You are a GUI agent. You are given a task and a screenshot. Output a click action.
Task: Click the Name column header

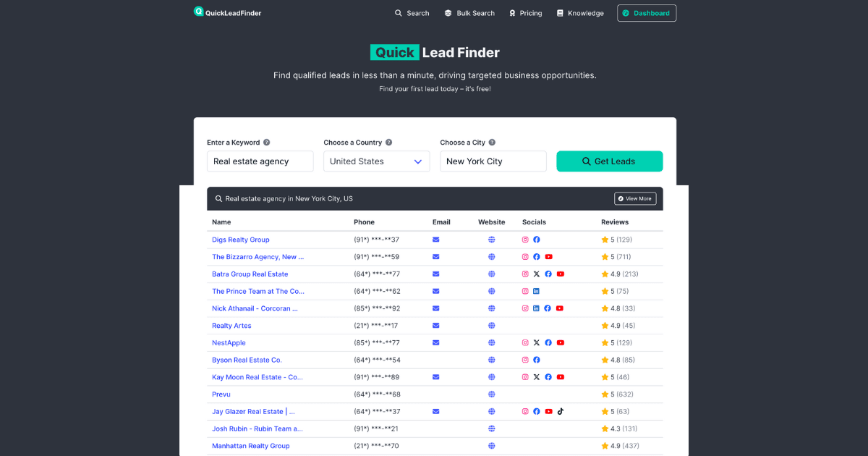tap(221, 222)
